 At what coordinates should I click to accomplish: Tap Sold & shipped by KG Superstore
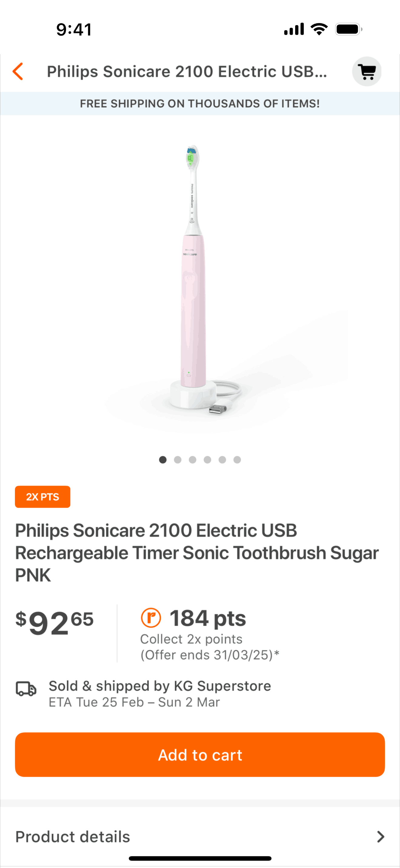tap(160, 686)
